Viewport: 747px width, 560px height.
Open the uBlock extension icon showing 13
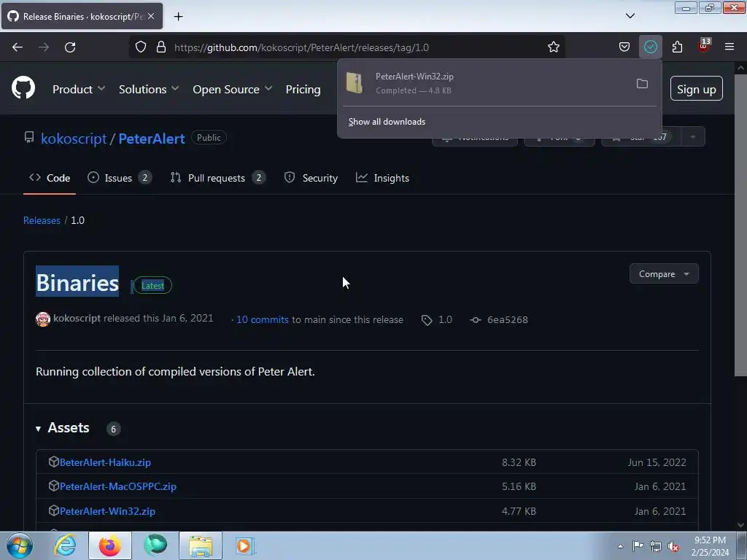(x=704, y=46)
